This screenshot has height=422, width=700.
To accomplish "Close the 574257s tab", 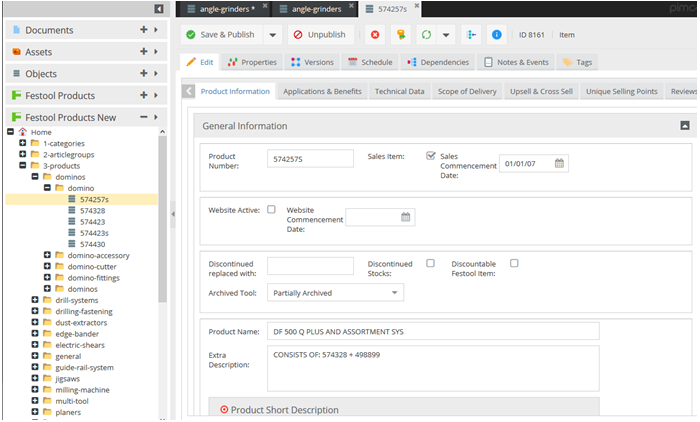I will 417,6.
